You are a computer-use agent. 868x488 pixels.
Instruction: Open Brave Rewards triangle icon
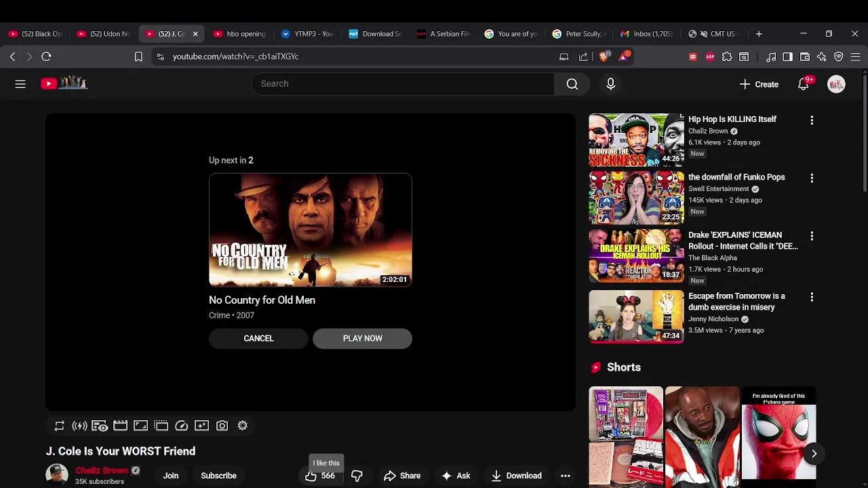coord(624,56)
